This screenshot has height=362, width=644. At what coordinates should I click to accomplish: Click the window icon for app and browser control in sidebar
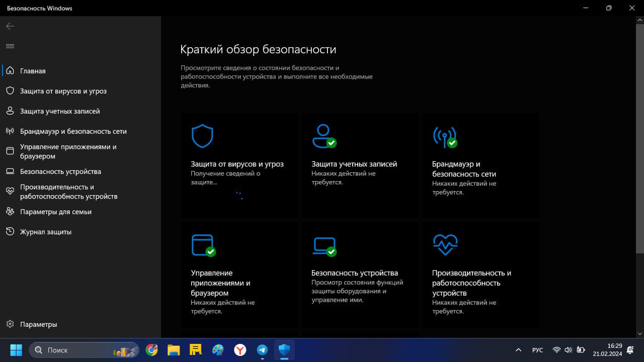pyautogui.click(x=10, y=151)
